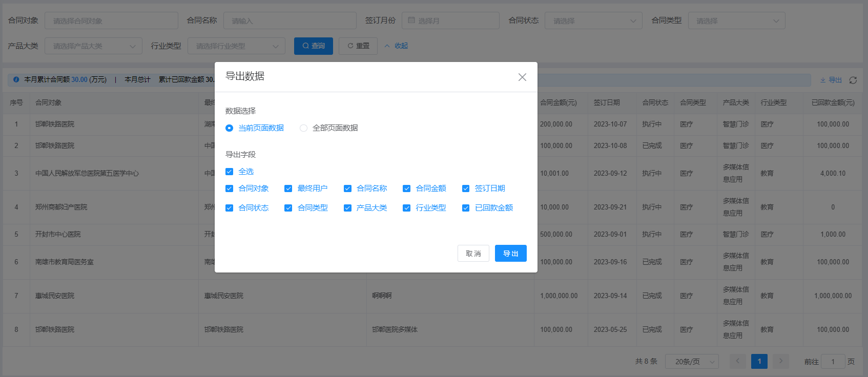Select the 全部页面数据 radio option
This screenshot has height=377, width=868.
point(304,128)
